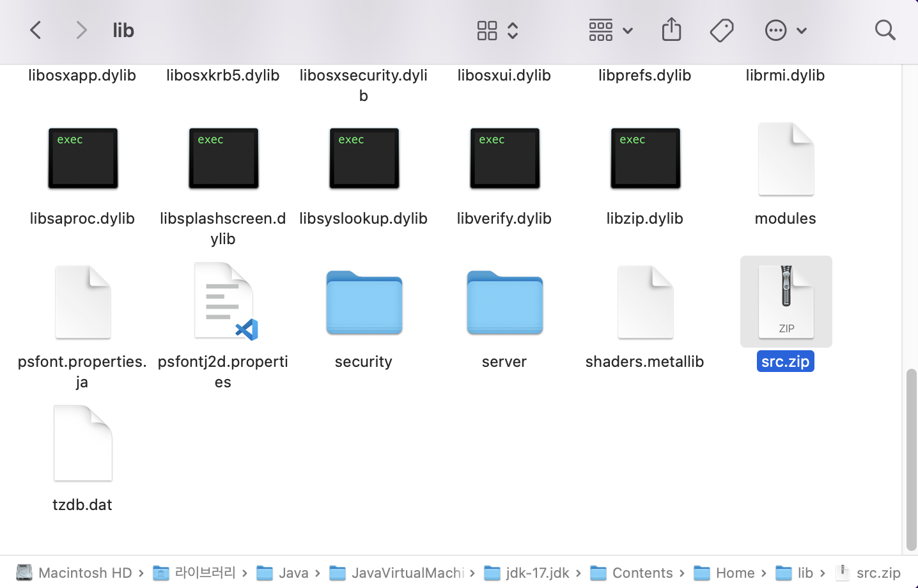Screen dimensions: 918x588
Task: Select the psfont.properties.ja file icon
Action: (x=83, y=302)
